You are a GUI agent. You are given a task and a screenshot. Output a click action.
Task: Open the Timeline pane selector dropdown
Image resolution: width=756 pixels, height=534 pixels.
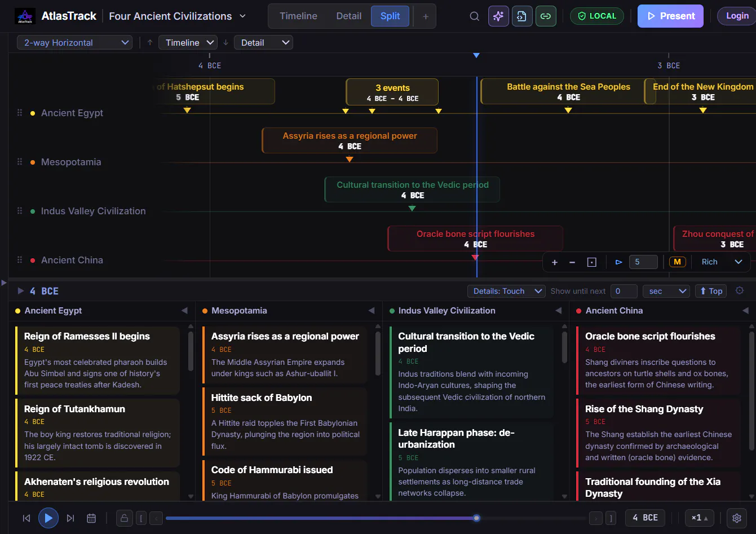point(188,42)
